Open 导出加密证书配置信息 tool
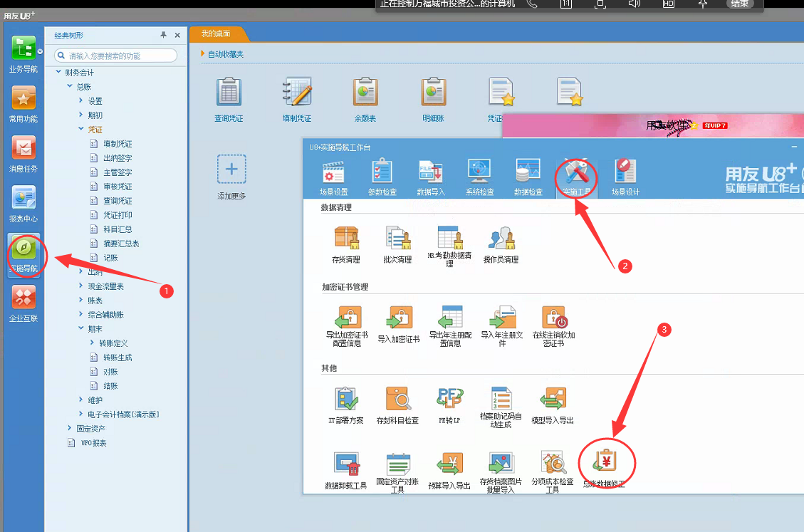Image resolution: width=804 pixels, height=532 pixels. coord(347,326)
